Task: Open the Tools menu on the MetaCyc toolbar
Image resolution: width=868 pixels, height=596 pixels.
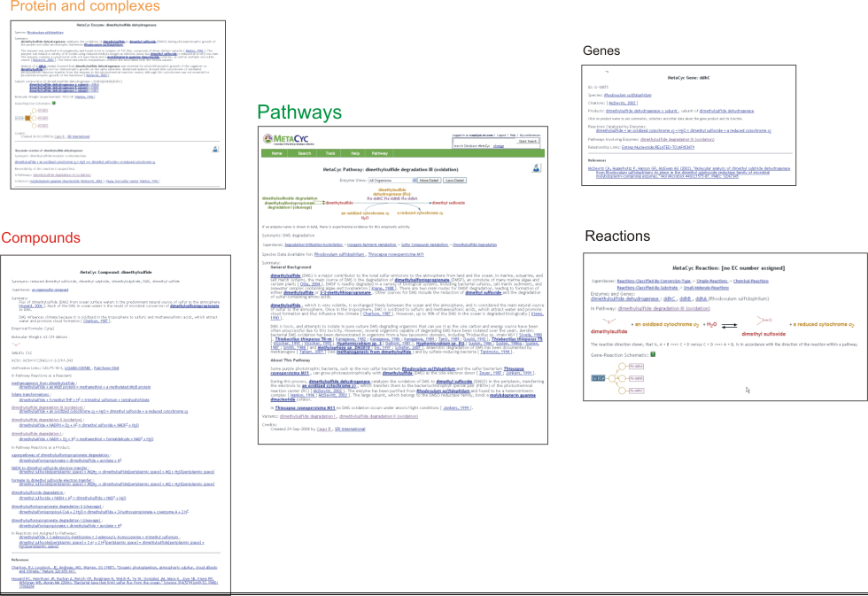Action: (x=330, y=153)
